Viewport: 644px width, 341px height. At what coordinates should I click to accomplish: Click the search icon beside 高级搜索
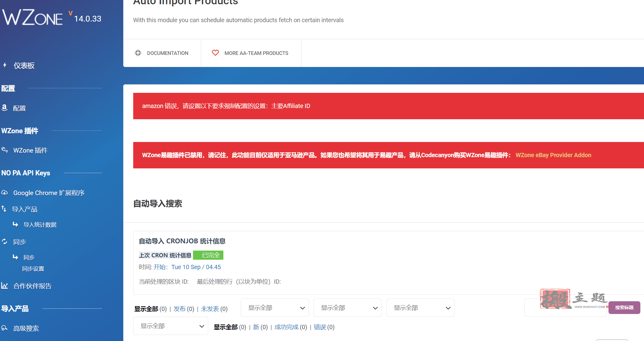point(5,328)
